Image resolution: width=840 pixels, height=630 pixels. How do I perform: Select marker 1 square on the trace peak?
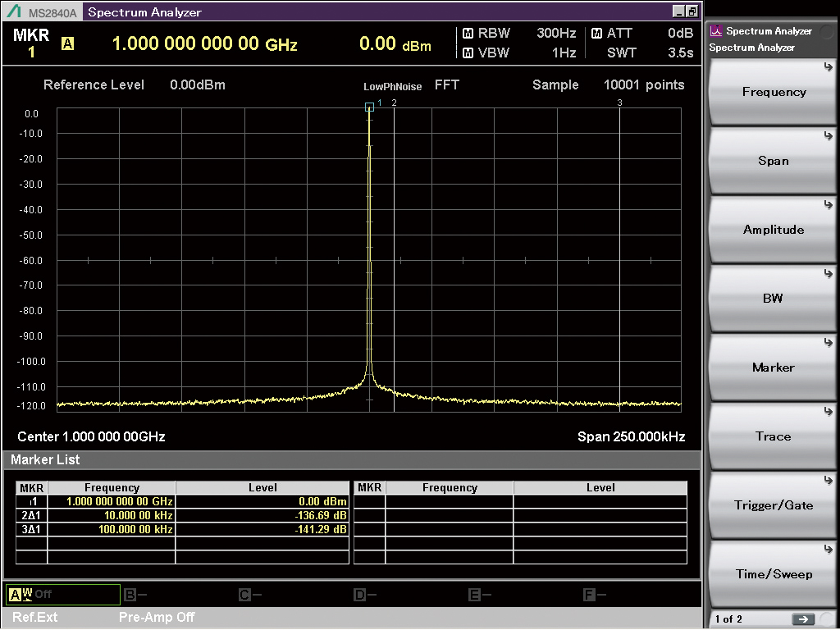pos(369,107)
